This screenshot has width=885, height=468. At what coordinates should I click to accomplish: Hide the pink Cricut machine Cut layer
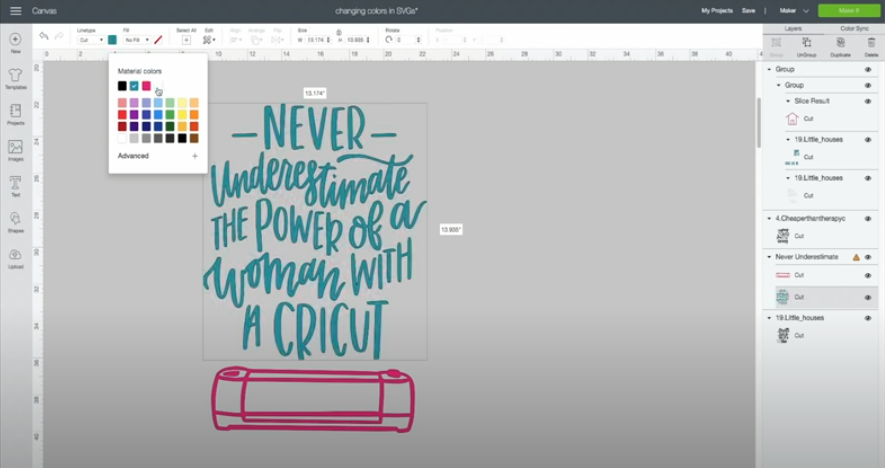[x=868, y=275]
